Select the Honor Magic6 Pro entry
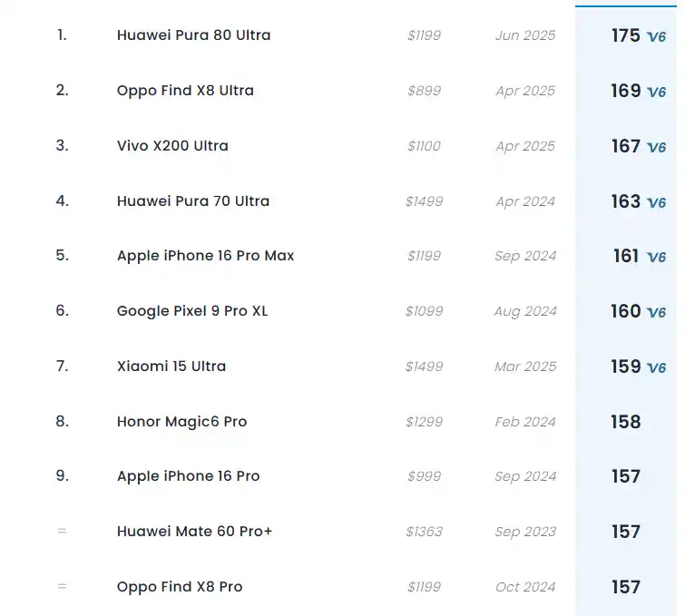This screenshot has width=685, height=616. (x=181, y=422)
